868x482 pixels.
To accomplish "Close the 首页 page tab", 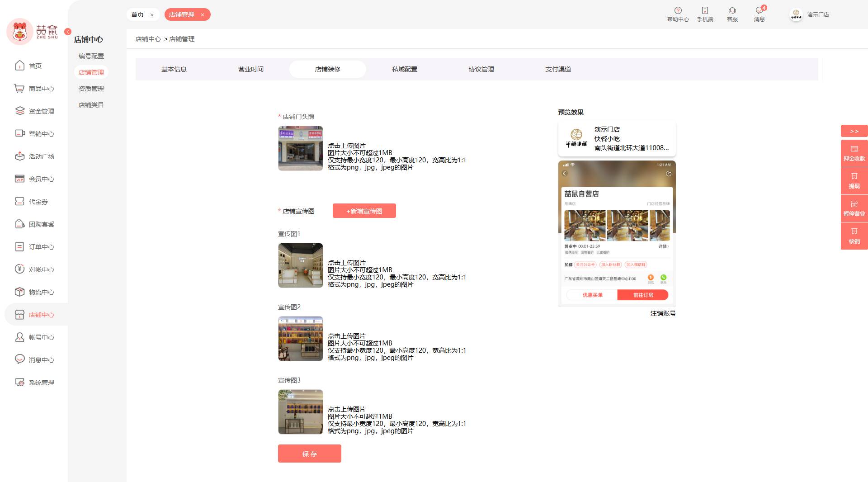I will 152,15.
